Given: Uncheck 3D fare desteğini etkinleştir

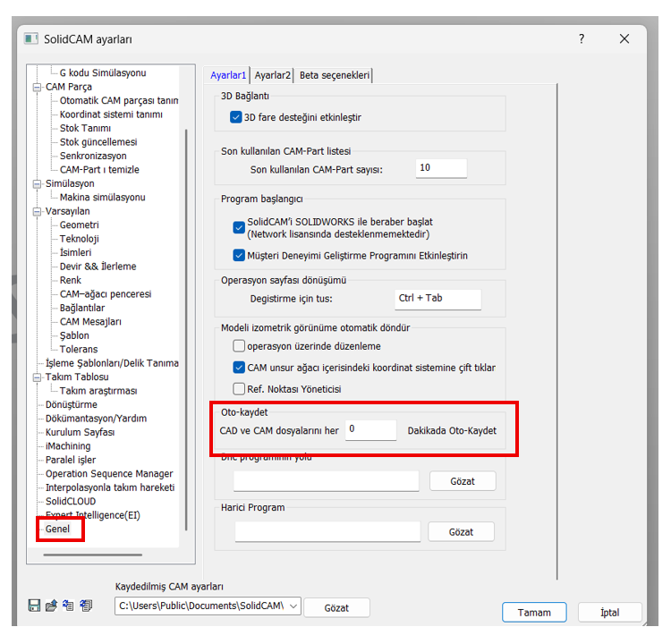Looking at the screenshot, I should click(x=236, y=117).
